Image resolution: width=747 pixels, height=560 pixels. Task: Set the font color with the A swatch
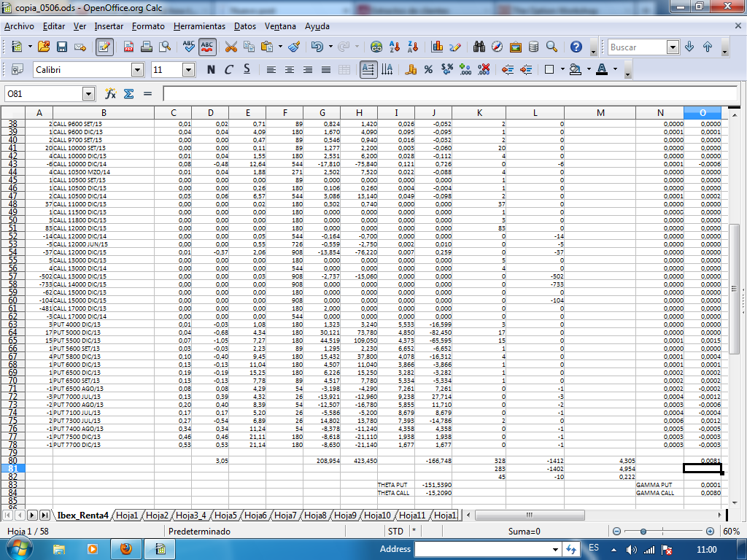[x=602, y=69]
